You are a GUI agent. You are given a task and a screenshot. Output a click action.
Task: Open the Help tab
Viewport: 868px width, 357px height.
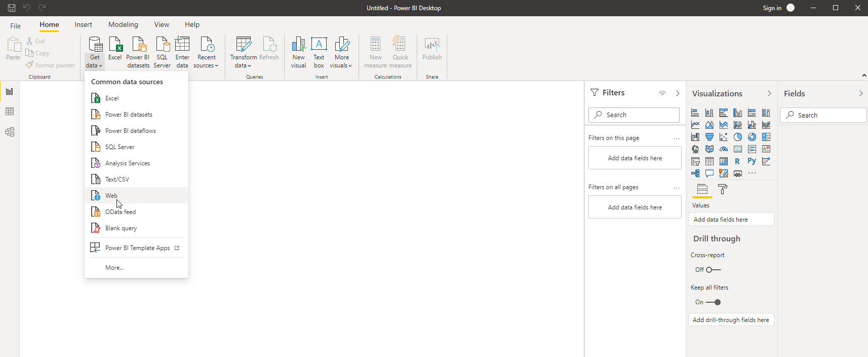192,24
